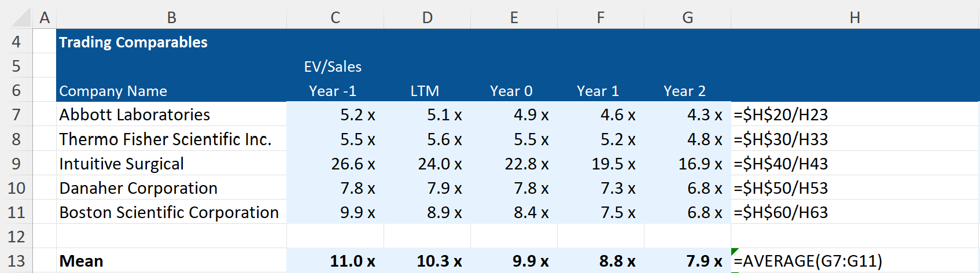The image size is (980, 273).
Task: Click Boston Scientific value 9.9 x
Action: (335, 212)
